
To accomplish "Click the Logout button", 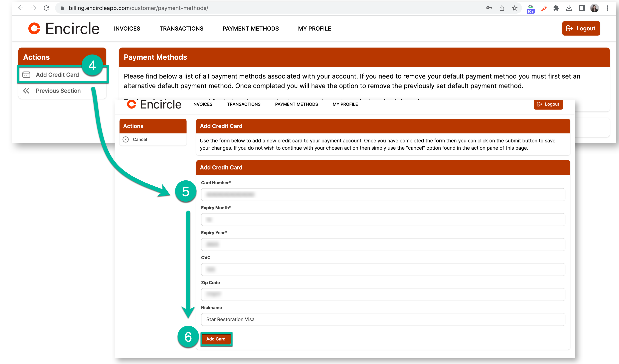I will (581, 28).
